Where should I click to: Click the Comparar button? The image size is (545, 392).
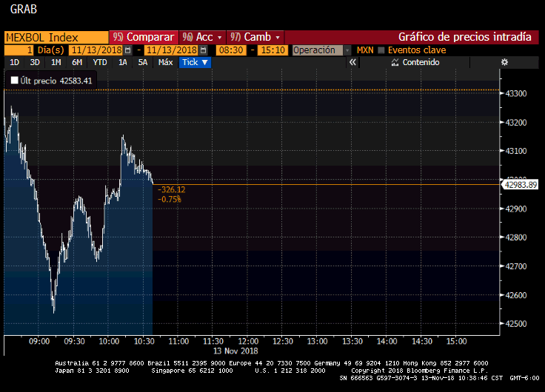[144, 37]
